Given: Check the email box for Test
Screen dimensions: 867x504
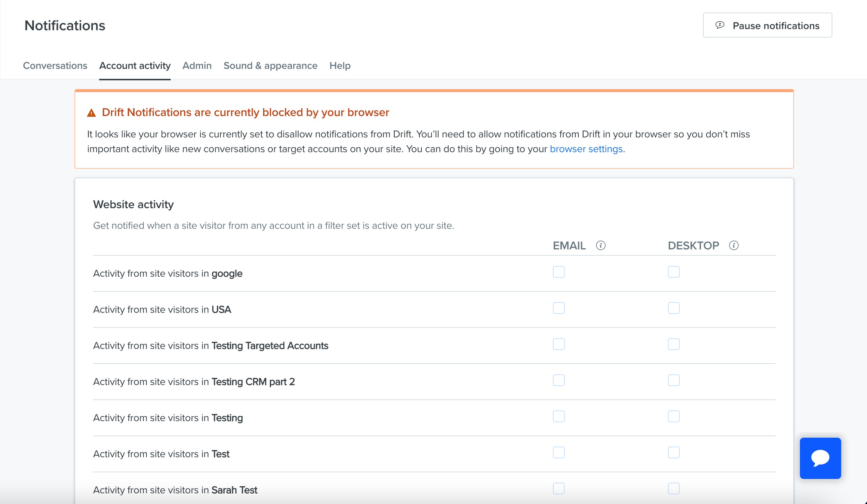Looking at the screenshot, I should (559, 452).
